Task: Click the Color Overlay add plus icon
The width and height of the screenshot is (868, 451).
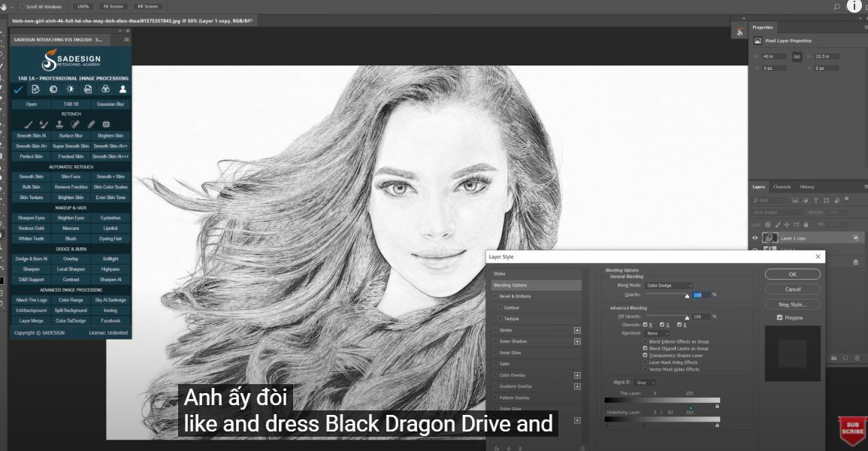Action: click(x=577, y=375)
